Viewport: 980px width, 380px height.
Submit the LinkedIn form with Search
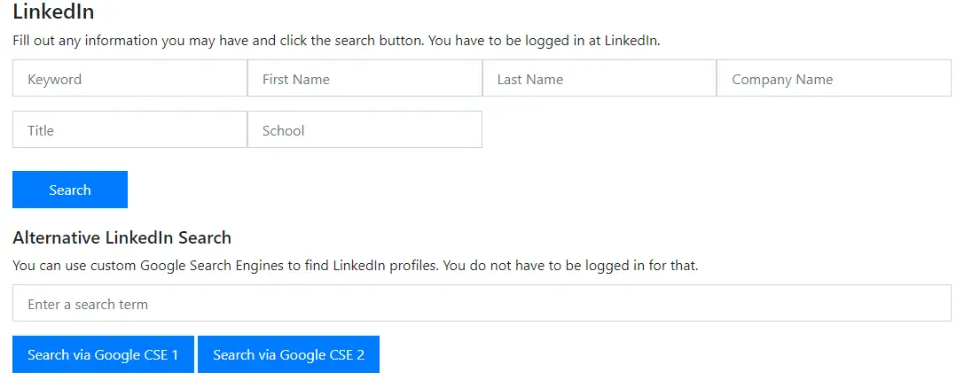pyautogui.click(x=70, y=190)
